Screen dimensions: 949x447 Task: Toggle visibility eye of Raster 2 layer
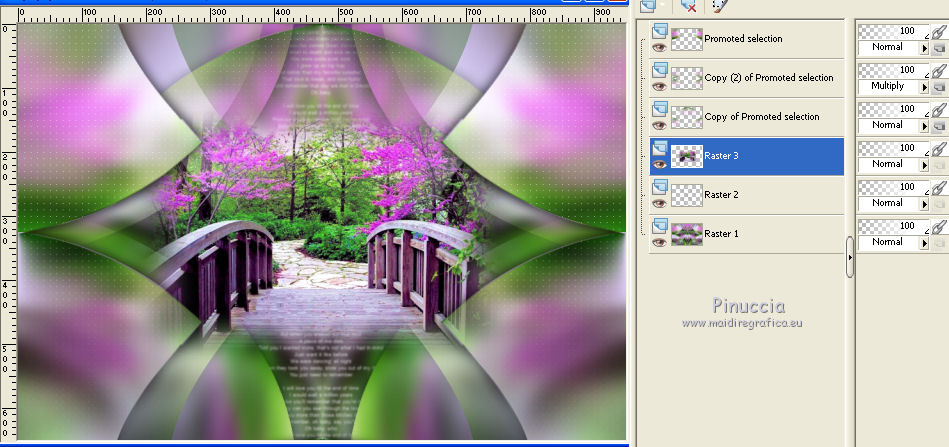(659, 203)
